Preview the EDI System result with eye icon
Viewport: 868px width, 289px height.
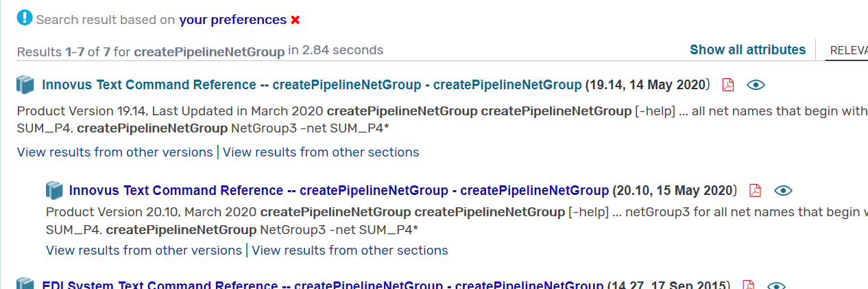pyautogui.click(x=776, y=286)
